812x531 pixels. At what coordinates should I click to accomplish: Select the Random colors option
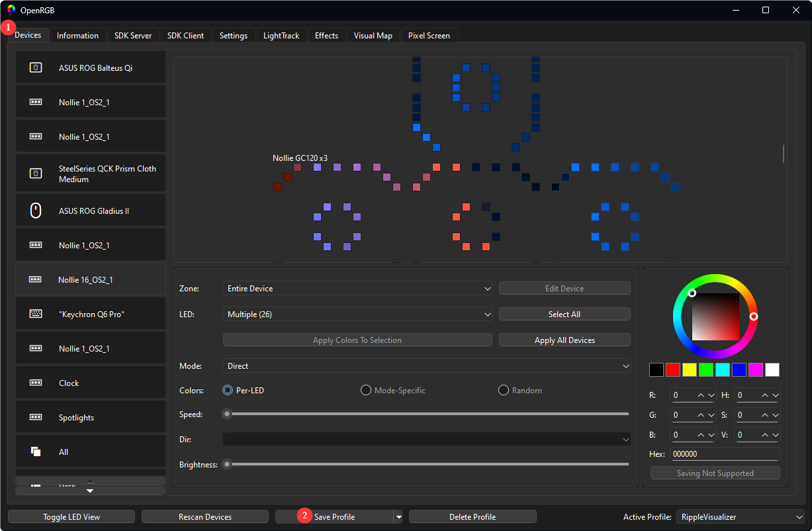tap(520, 391)
